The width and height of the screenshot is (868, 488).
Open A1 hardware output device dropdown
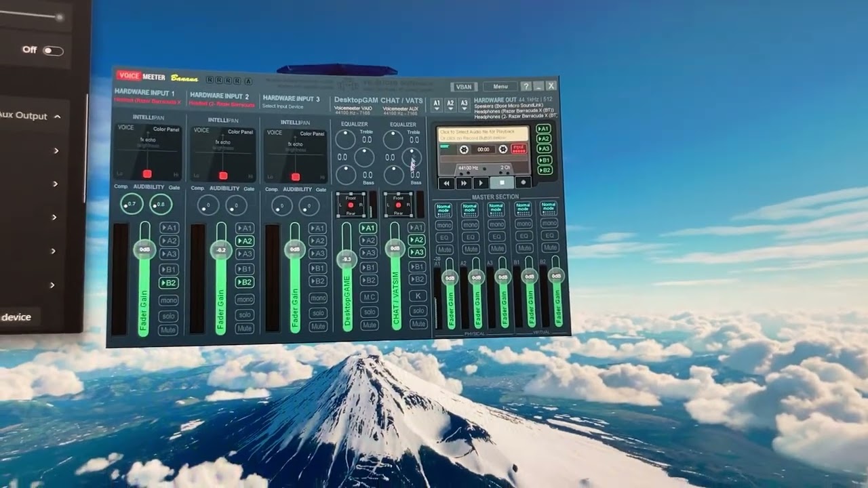437,105
